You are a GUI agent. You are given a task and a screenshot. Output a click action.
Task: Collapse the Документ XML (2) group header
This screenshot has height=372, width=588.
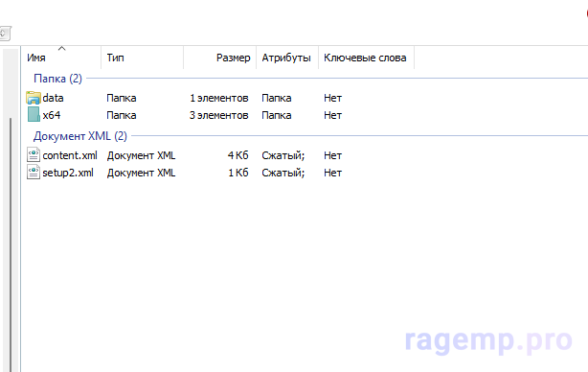[x=79, y=135]
